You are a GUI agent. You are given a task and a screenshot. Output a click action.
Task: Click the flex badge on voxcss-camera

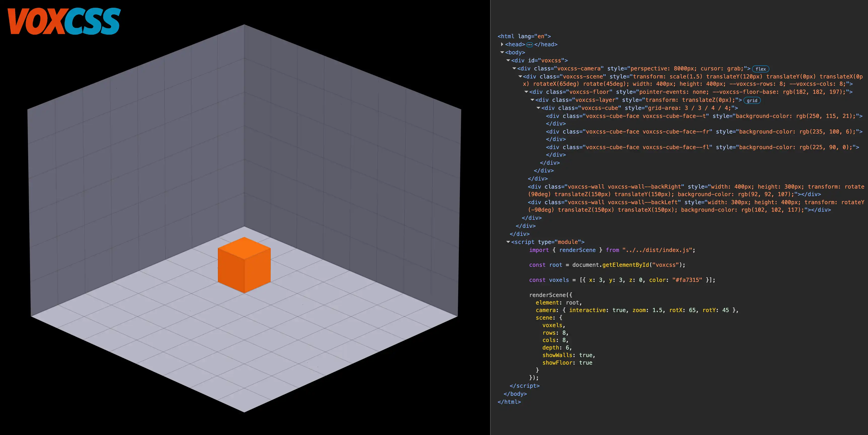(761, 69)
